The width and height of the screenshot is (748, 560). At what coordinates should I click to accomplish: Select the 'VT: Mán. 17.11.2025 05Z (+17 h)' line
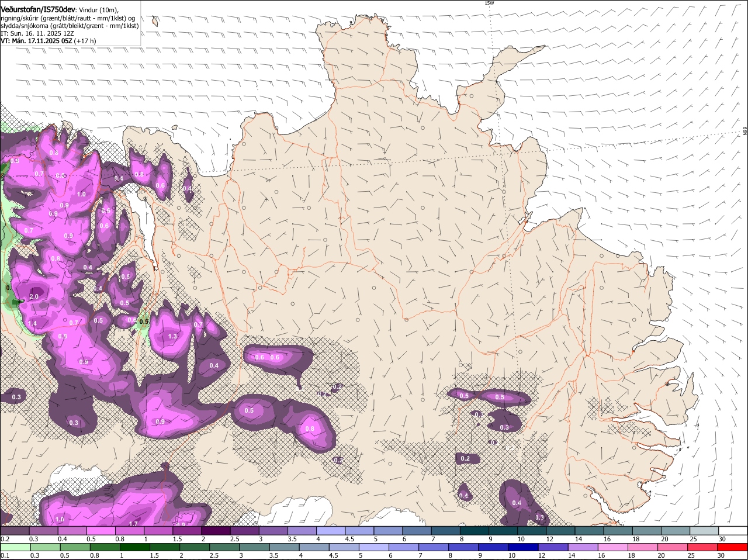49,41
